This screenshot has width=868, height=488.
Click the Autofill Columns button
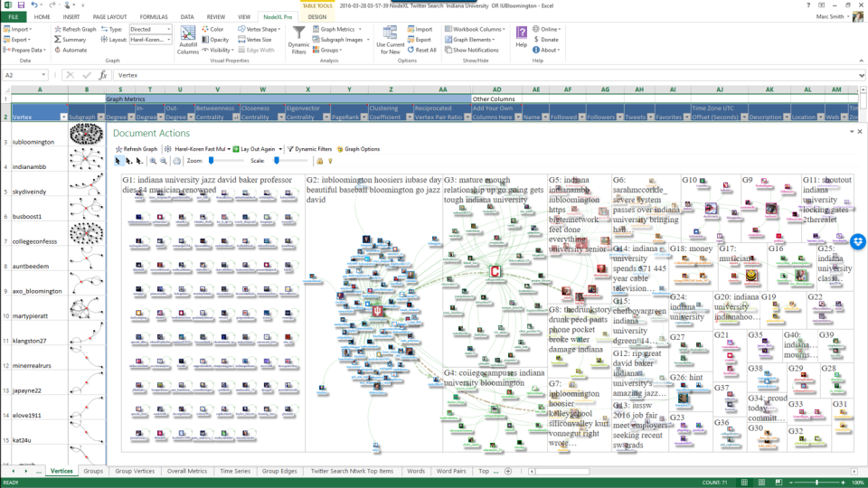[x=188, y=40]
